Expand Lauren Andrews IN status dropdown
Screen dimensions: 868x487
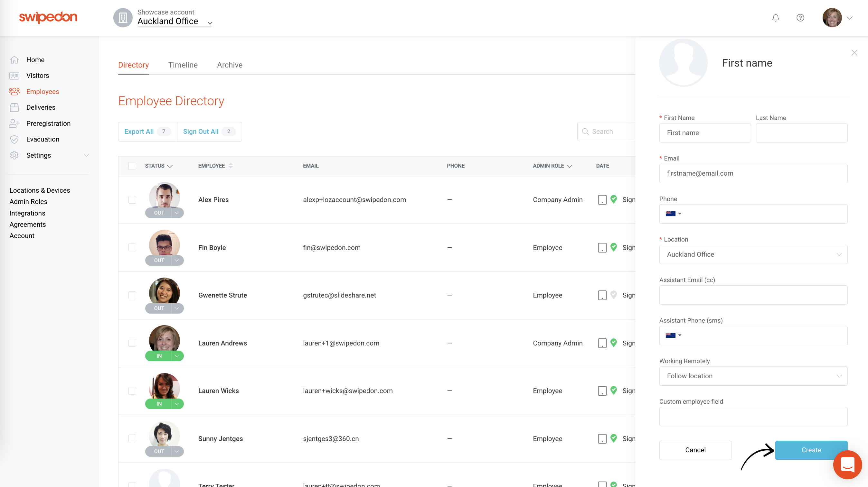[x=177, y=356]
